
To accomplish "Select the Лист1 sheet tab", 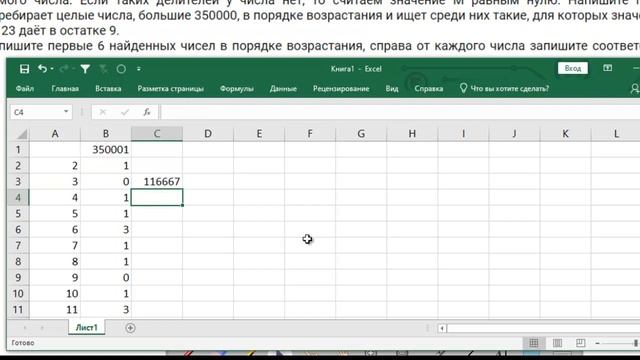I will [x=87, y=328].
